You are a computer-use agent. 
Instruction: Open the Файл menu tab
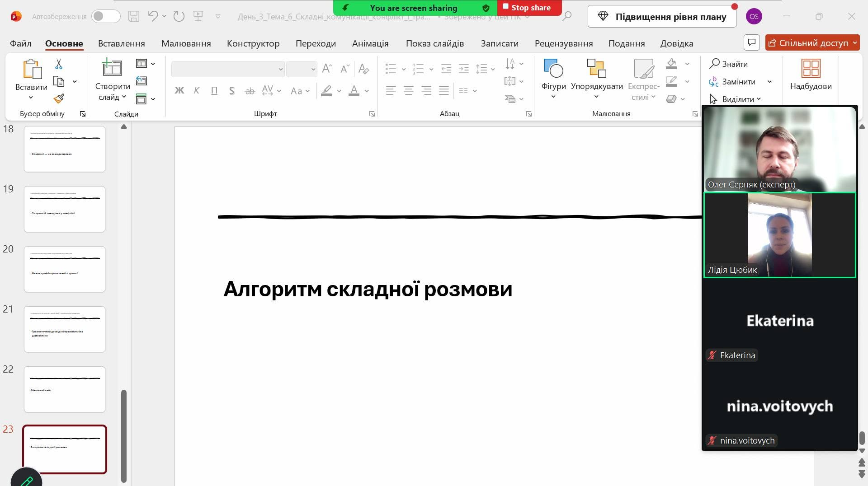(x=20, y=43)
